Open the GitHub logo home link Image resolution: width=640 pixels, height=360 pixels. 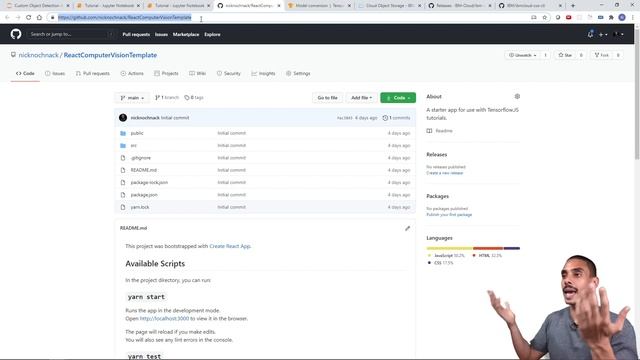pyautogui.click(x=16, y=34)
